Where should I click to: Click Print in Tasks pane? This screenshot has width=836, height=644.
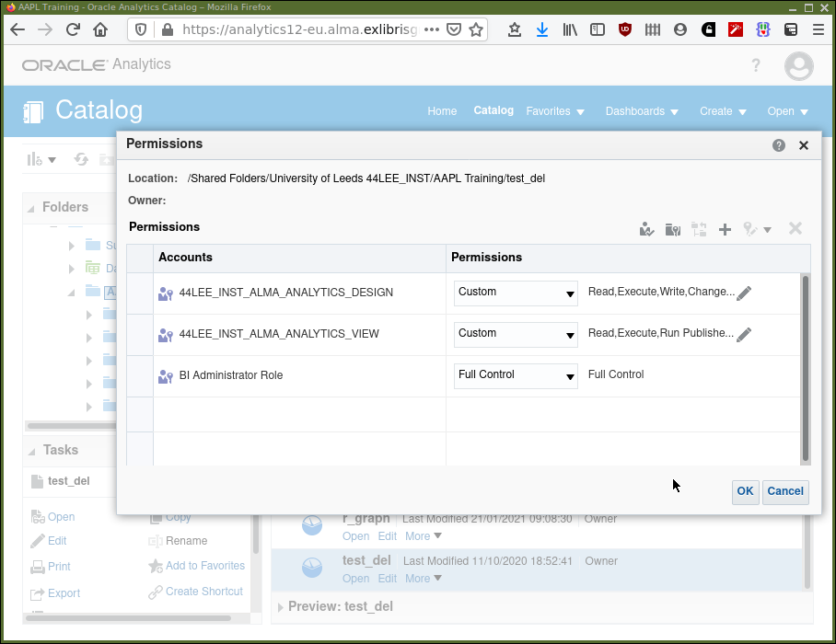pos(59,567)
